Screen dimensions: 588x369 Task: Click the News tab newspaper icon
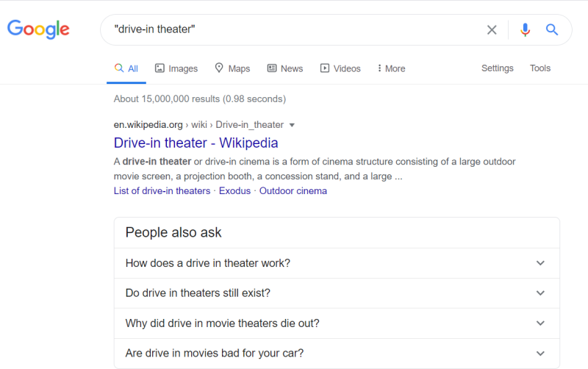272,68
